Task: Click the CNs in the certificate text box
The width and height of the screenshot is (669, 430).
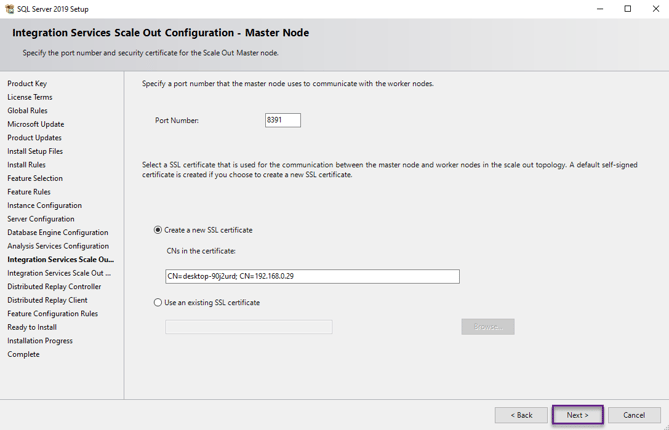Action: 312,277
